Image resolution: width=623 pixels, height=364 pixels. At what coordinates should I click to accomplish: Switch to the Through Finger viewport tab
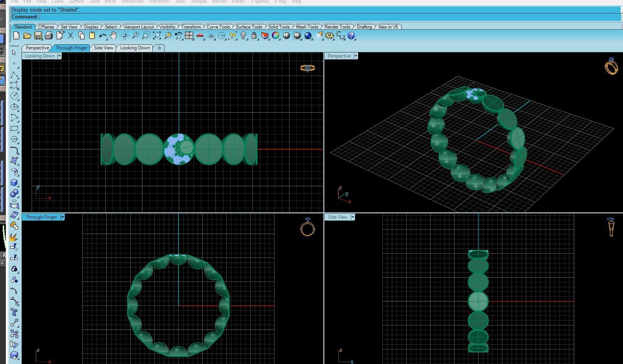tap(71, 48)
